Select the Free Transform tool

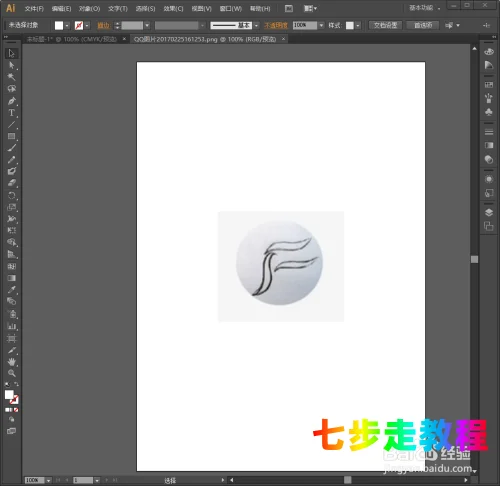[x=11, y=230]
